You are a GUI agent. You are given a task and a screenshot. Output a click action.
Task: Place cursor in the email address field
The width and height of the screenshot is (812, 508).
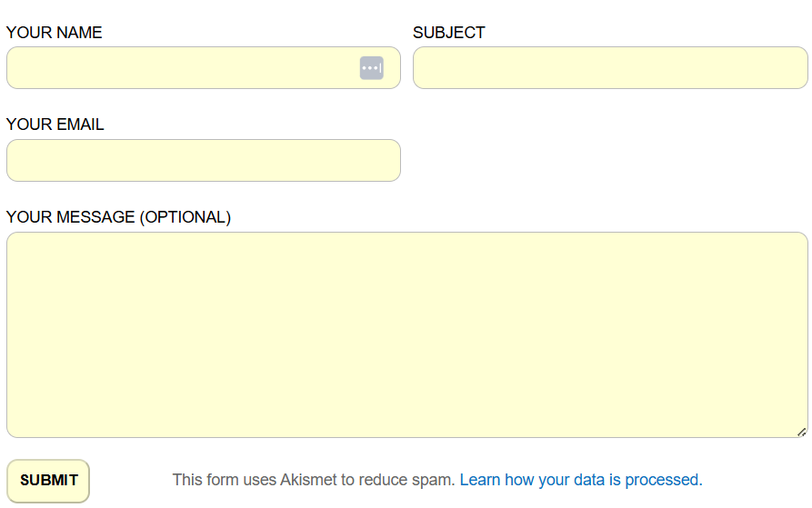pos(203,161)
